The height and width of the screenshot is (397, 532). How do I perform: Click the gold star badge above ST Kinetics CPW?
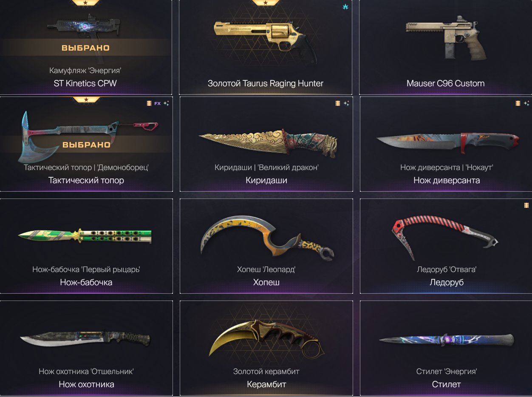(86, 2)
